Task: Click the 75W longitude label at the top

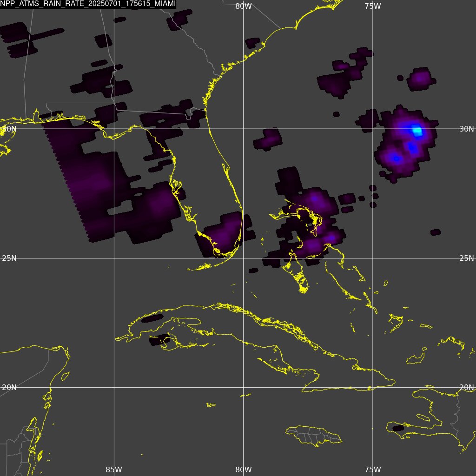Action: tap(373, 6)
